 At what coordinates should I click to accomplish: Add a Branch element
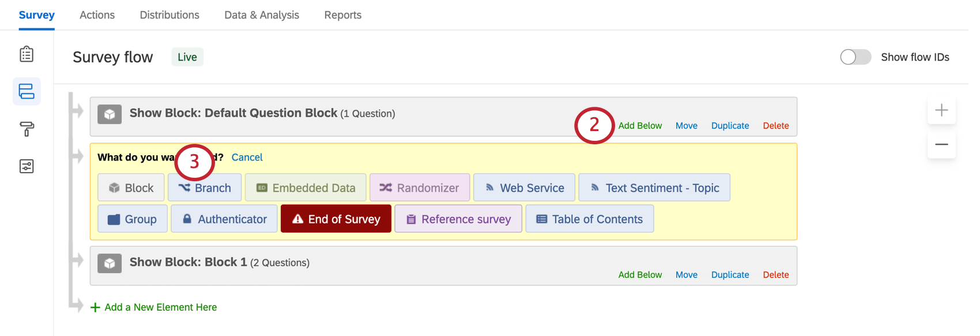click(x=205, y=188)
